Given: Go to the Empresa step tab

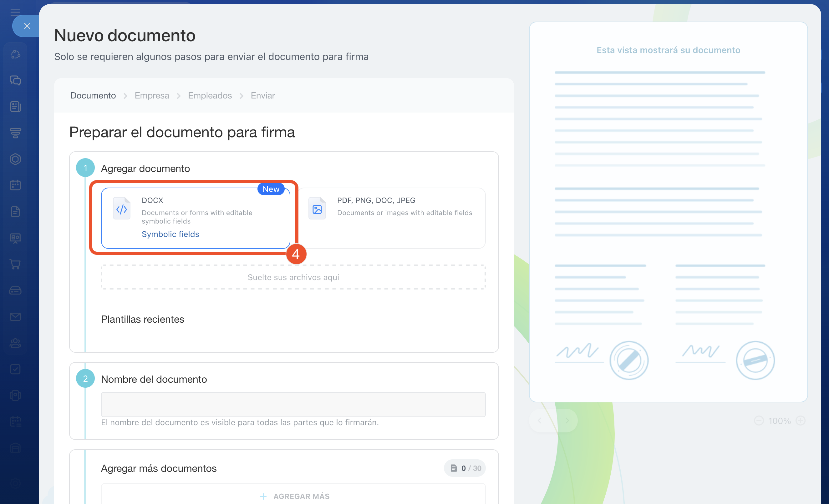Looking at the screenshot, I should 152,95.
